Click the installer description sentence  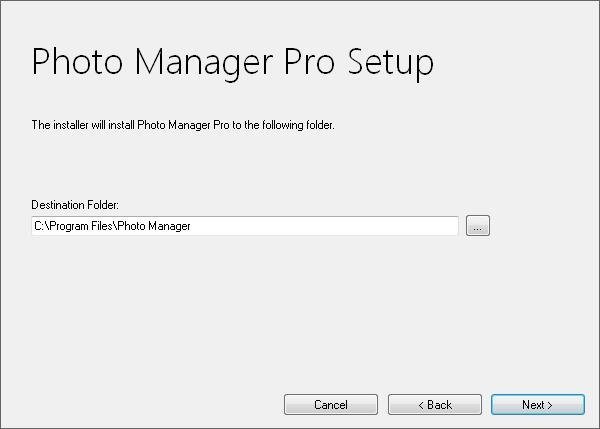[183, 125]
